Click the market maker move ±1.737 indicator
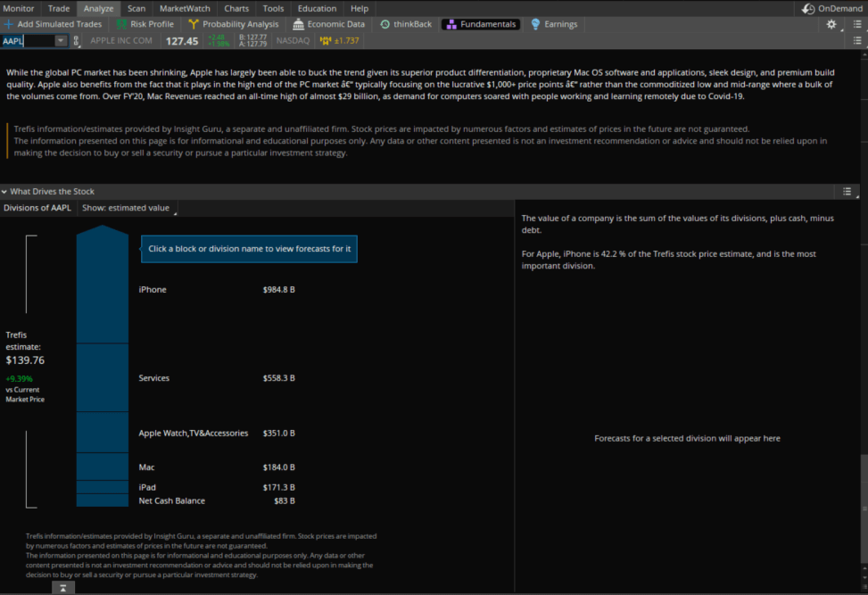 [339, 41]
